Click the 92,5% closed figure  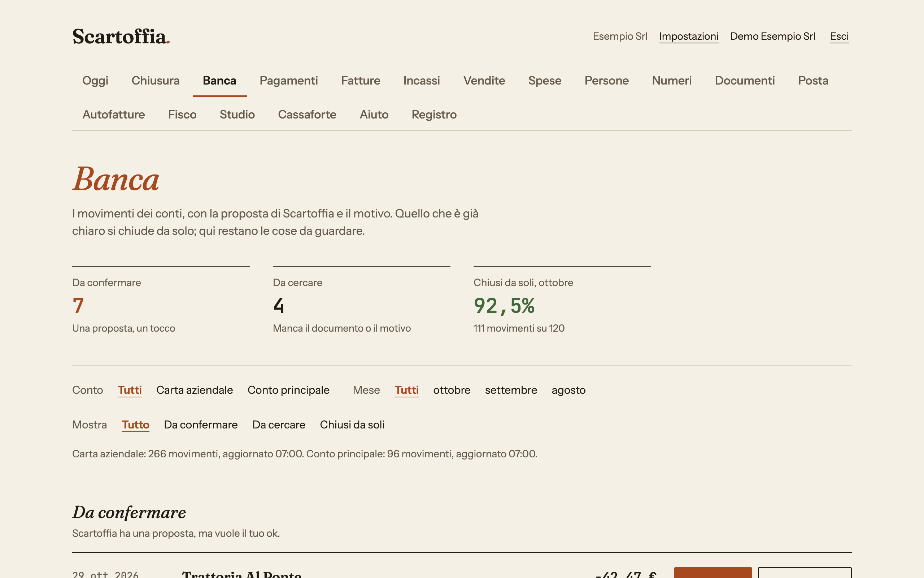(504, 306)
